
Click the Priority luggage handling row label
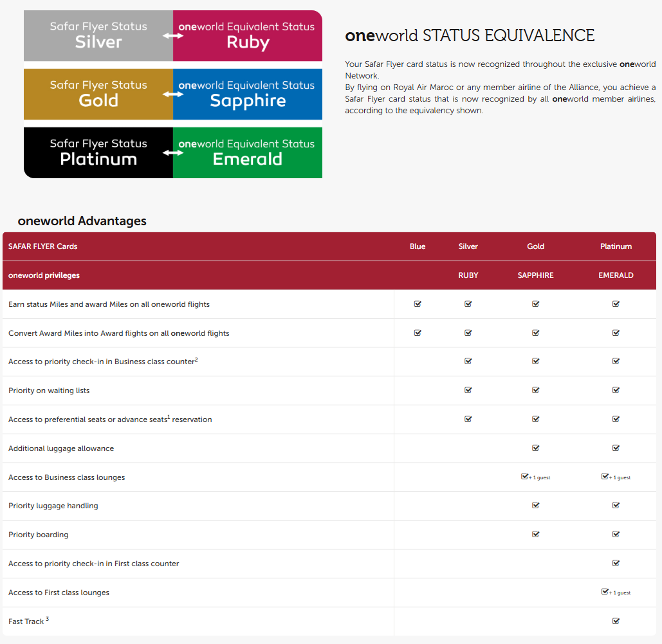pyautogui.click(x=53, y=506)
